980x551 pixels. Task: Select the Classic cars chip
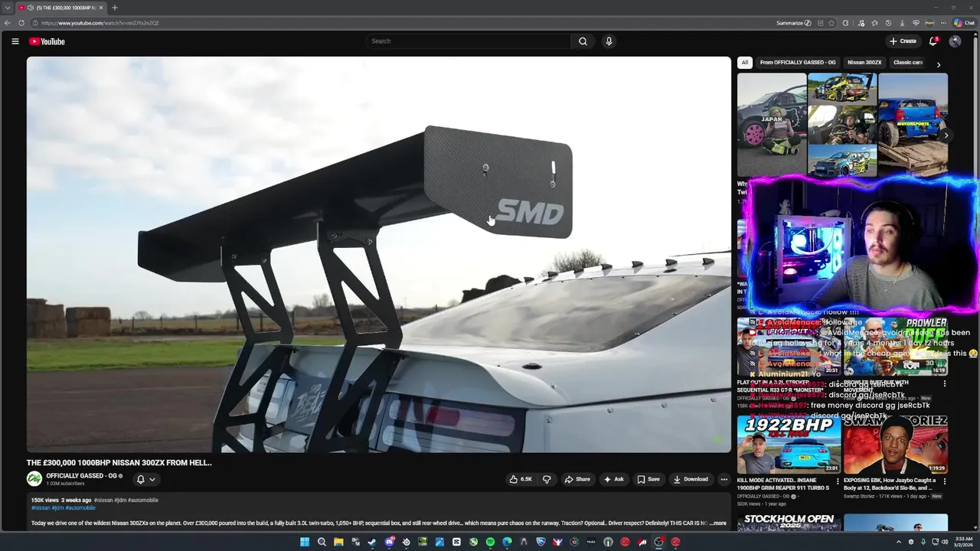tap(908, 63)
